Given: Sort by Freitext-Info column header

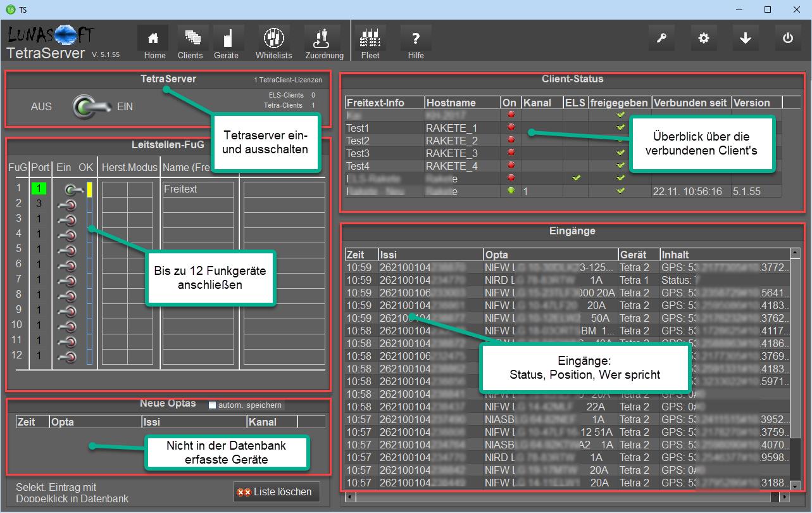Looking at the screenshot, I should point(384,103).
